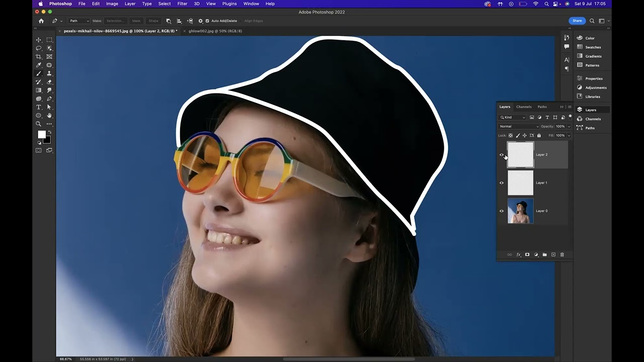Screen dimensions: 644x362
Task: Switch to the Channels tab
Action: tap(524, 107)
